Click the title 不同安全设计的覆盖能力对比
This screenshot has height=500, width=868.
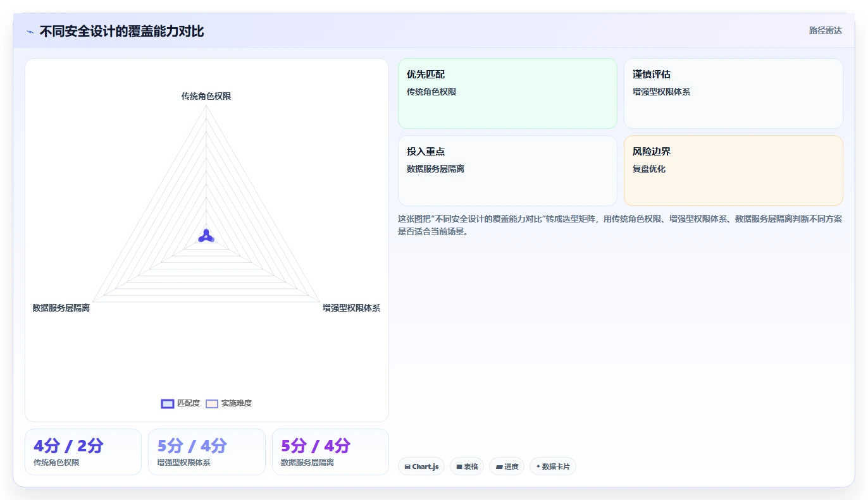(121, 31)
